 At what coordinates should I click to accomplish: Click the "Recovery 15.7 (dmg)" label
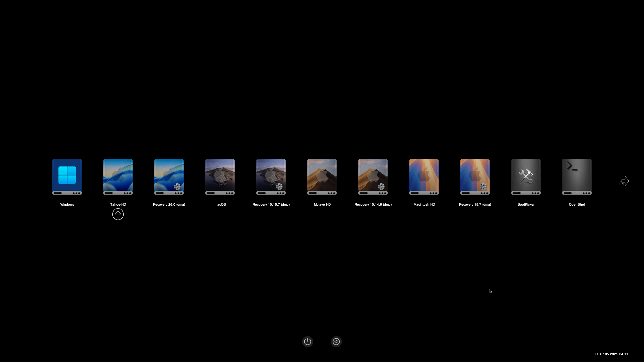point(475,204)
